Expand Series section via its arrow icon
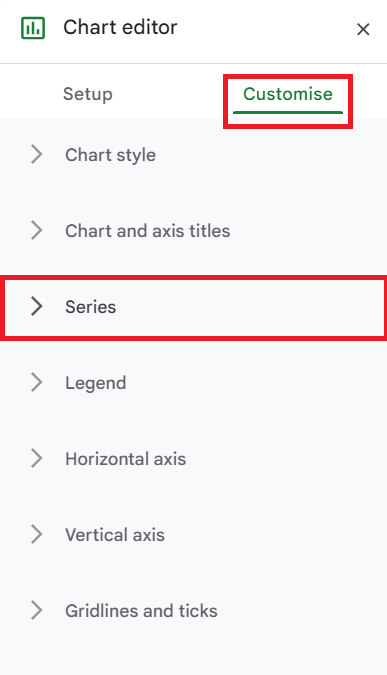387x675 pixels. coord(37,307)
